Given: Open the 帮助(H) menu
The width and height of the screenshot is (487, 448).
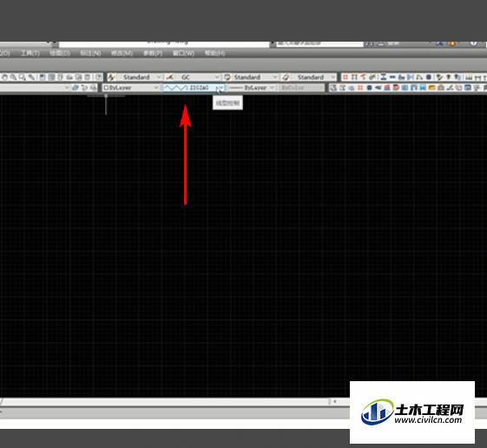Looking at the screenshot, I should tap(214, 54).
